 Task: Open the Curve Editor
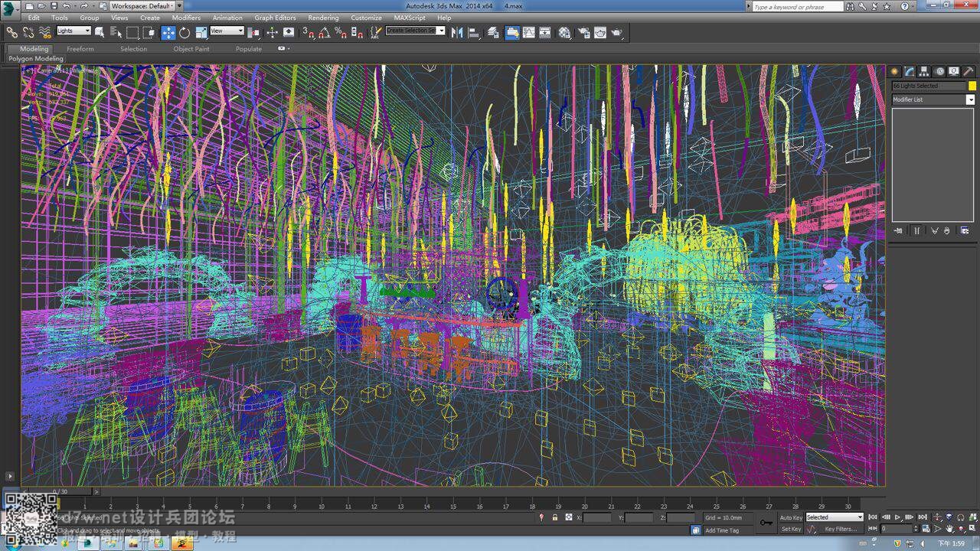[528, 32]
